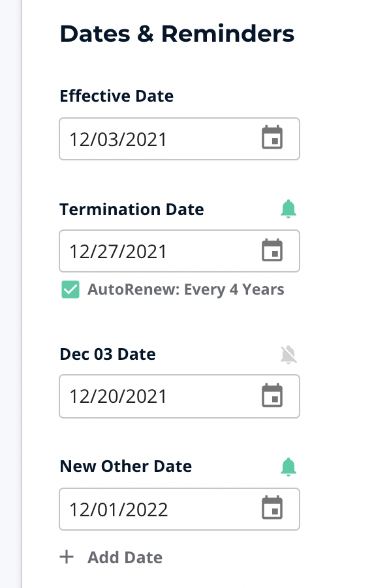Click the Effective Date label

click(117, 96)
